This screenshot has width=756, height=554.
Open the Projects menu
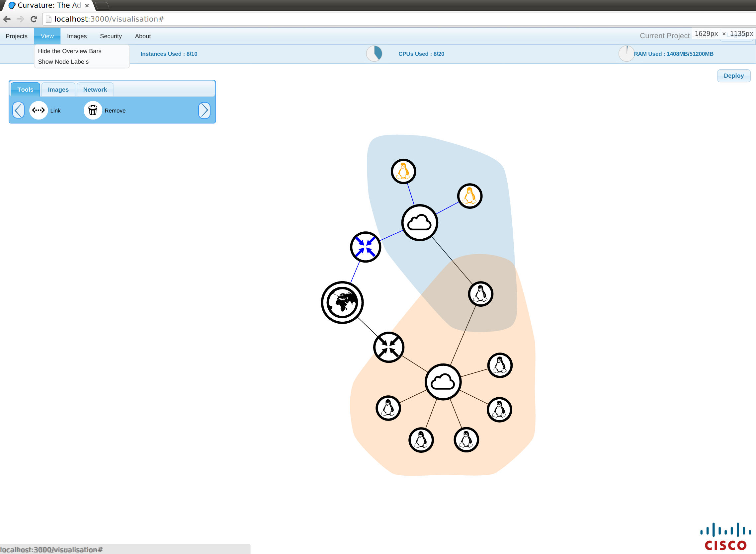click(x=17, y=36)
